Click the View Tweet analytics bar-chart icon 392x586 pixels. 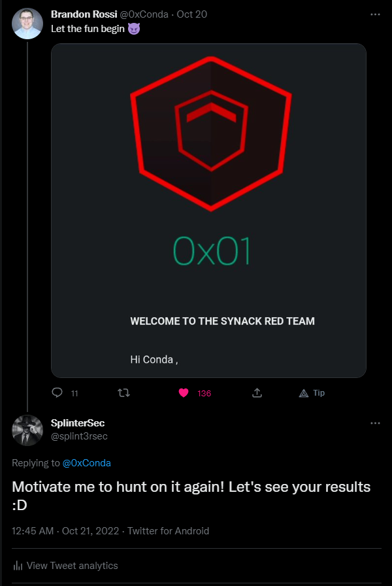coord(18,566)
